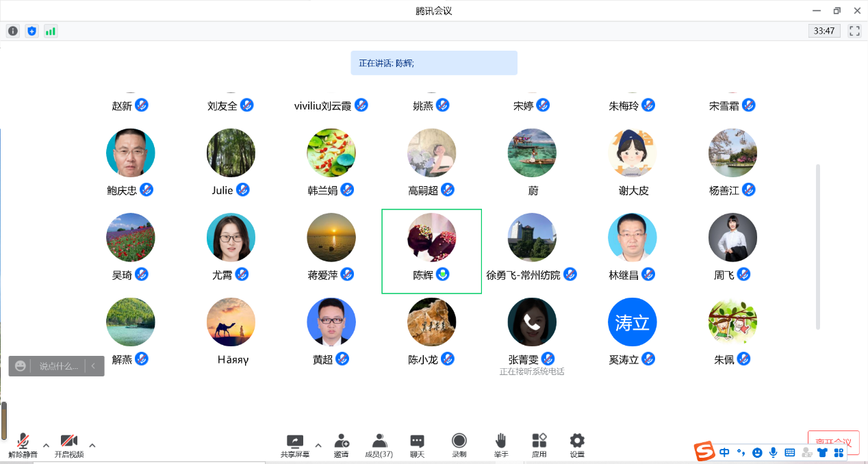Click the muted mic icon next to 姚燕
This screenshot has width=868, height=464.
pos(443,105)
